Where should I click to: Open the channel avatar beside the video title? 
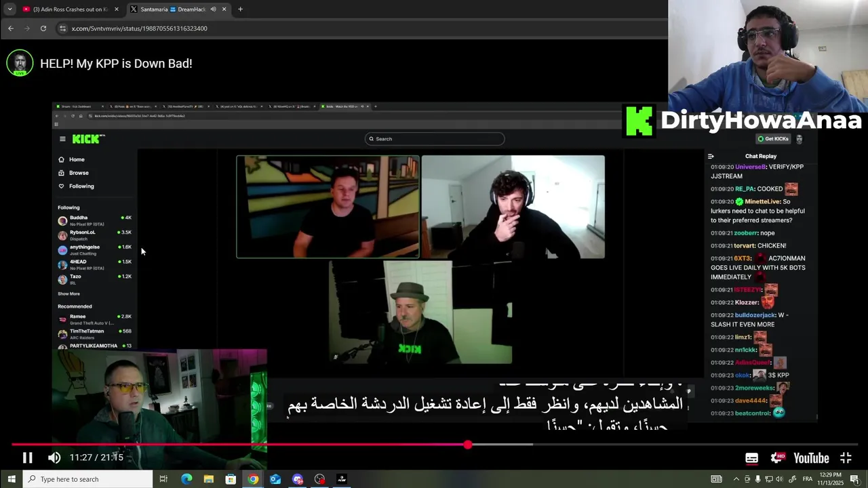coord(20,63)
